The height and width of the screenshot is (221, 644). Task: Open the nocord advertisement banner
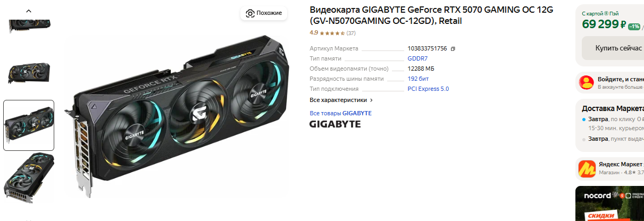click(x=609, y=203)
